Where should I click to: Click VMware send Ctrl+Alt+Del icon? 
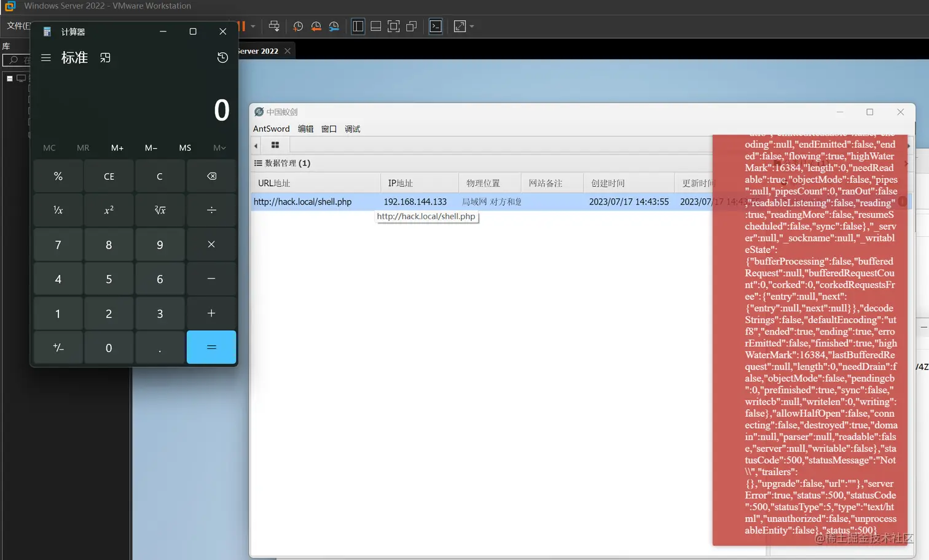click(274, 26)
